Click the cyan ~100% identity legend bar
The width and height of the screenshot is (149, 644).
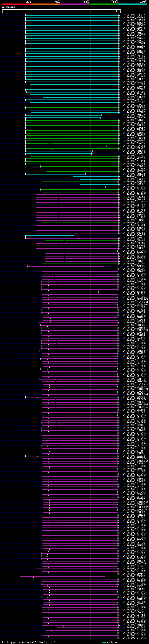(132, 4)
